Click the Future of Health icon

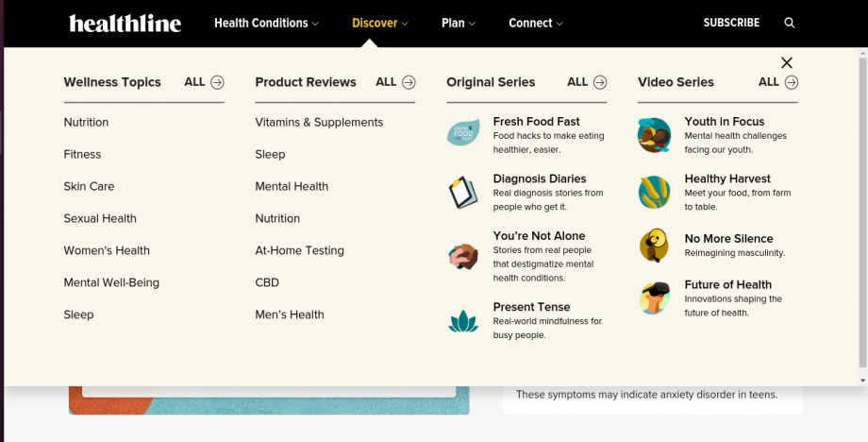[654, 298]
